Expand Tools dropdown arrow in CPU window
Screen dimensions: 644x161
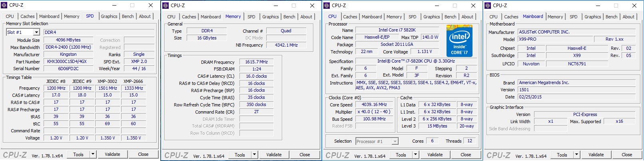click(x=415, y=155)
